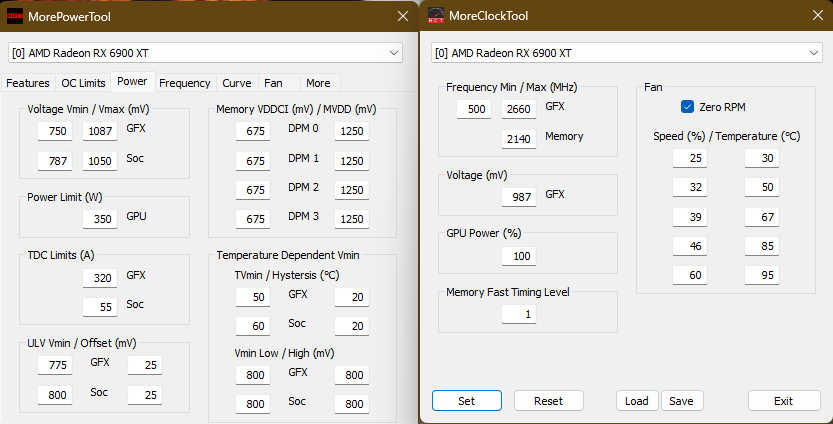Viewport: 833px width, 424px height.
Task: Click fan temperature field showing 67
Action: (x=762, y=217)
